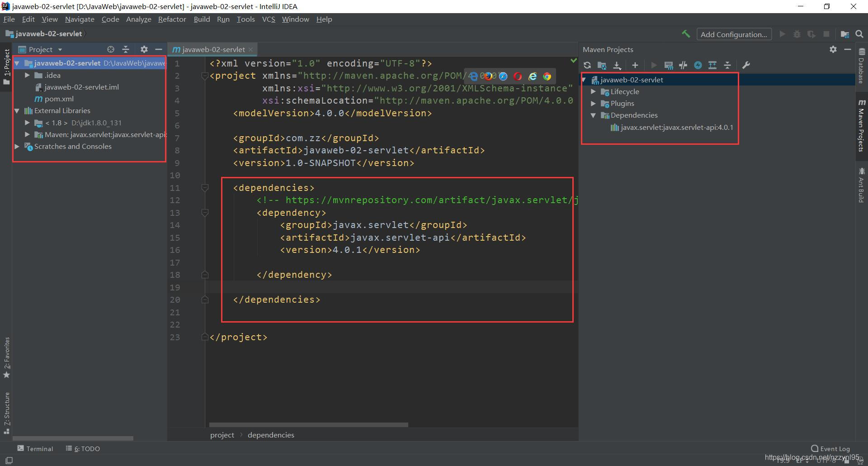Click Expand All in Maven Projects toolbar
This screenshot has width=868, height=466.
pyautogui.click(x=712, y=65)
